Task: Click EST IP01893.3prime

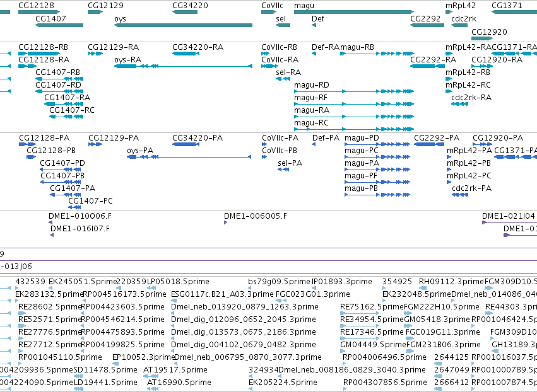Action: [342, 282]
